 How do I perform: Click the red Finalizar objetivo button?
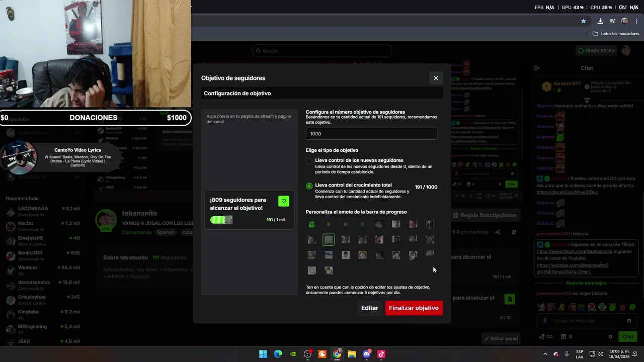(x=414, y=308)
